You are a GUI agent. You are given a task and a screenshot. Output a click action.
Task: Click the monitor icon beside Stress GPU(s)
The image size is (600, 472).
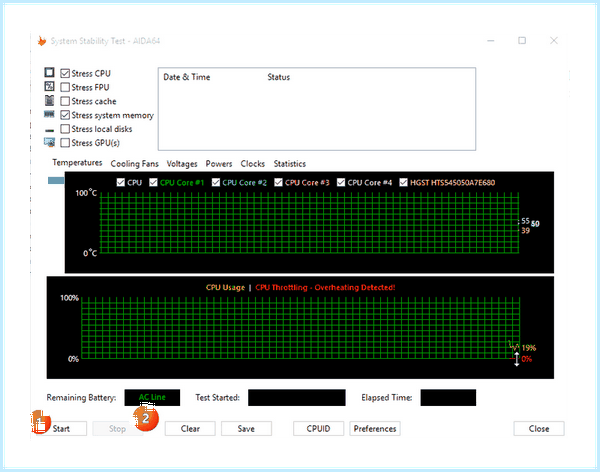point(49,142)
